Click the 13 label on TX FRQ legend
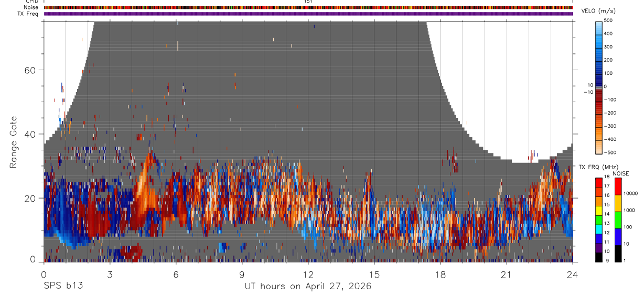Screen dimensions: 644x297 click(x=607, y=223)
